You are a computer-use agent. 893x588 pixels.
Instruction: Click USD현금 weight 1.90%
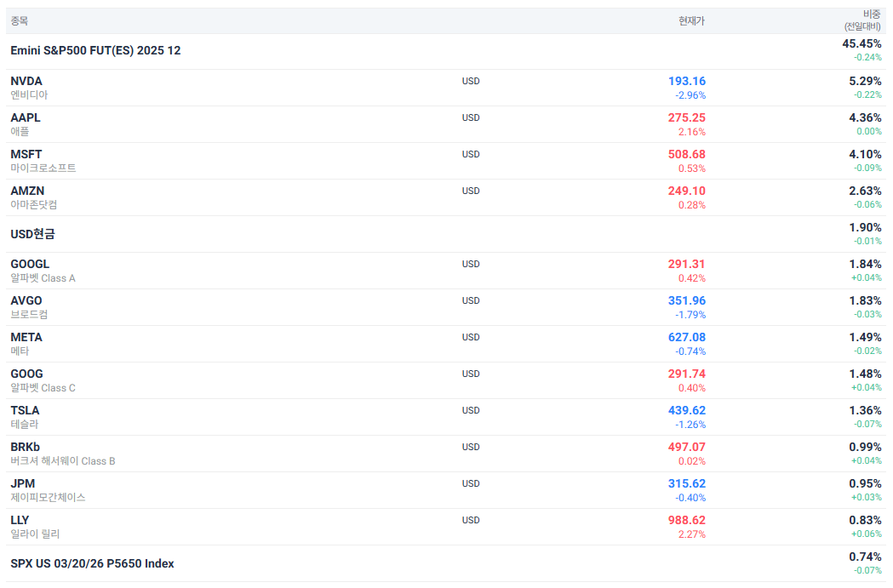pos(865,227)
